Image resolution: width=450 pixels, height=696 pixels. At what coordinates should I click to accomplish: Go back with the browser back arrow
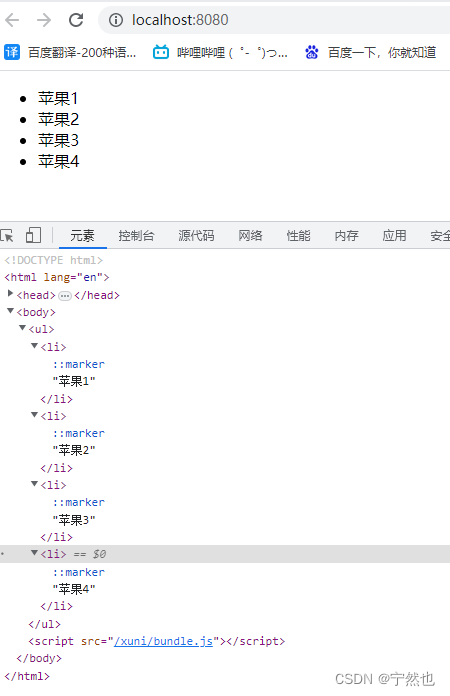point(12,20)
